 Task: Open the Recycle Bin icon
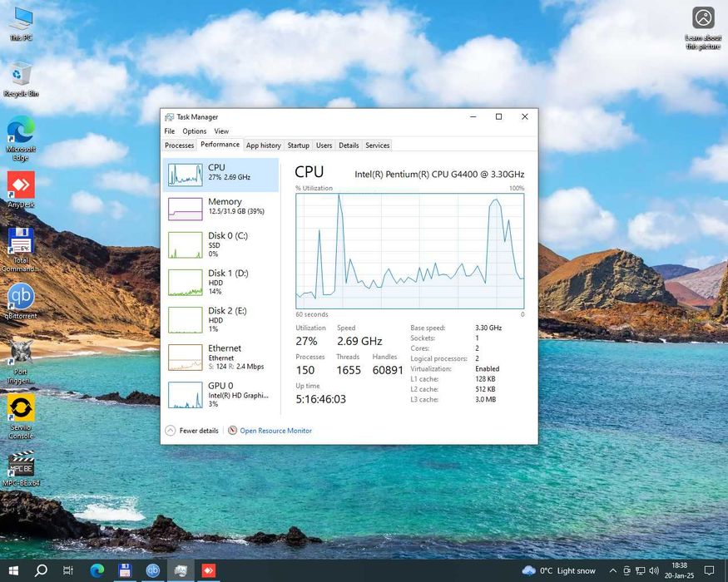tap(21, 79)
